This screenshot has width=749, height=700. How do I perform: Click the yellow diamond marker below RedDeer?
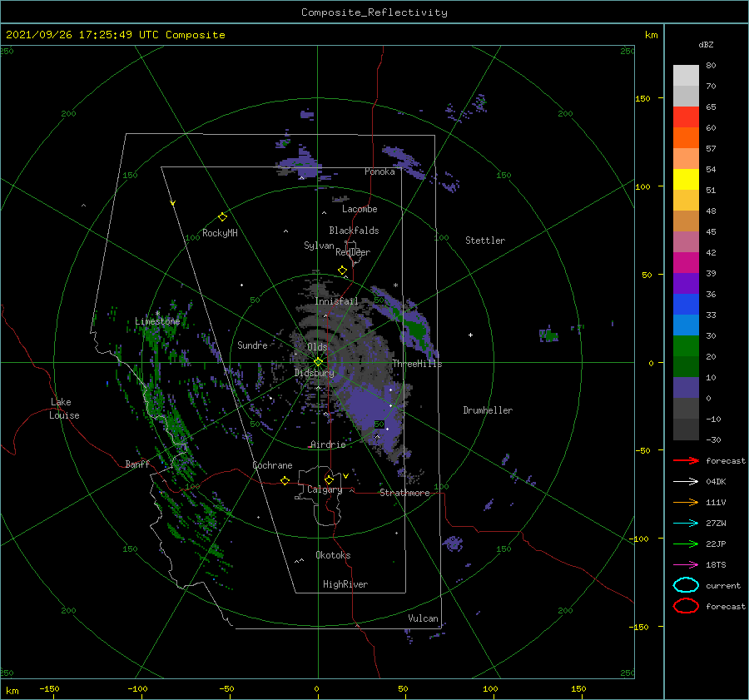(342, 270)
